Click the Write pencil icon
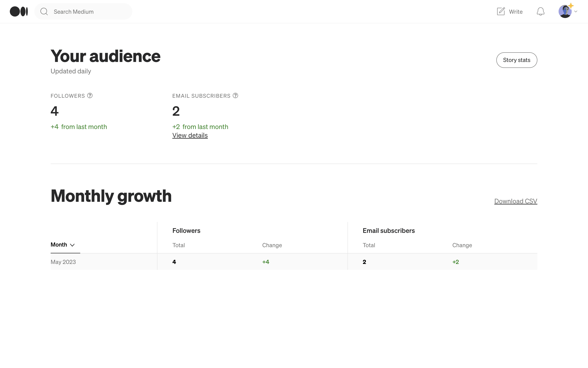 [501, 11]
